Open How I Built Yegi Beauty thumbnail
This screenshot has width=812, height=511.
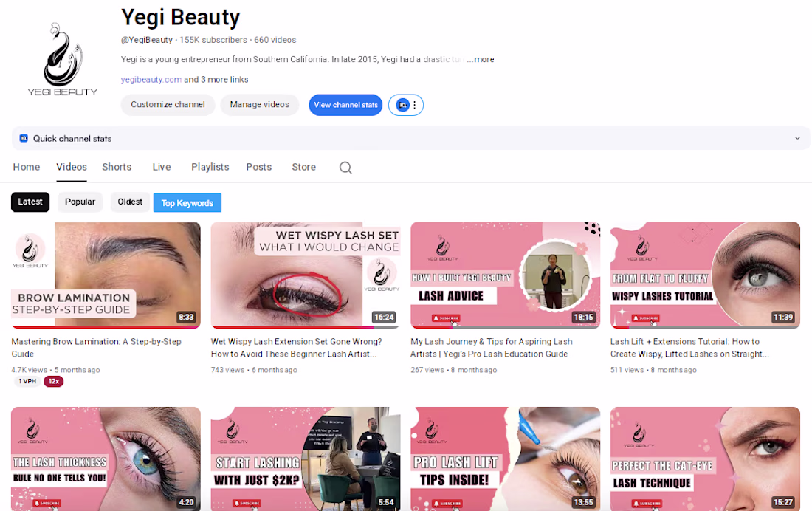[506, 275]
